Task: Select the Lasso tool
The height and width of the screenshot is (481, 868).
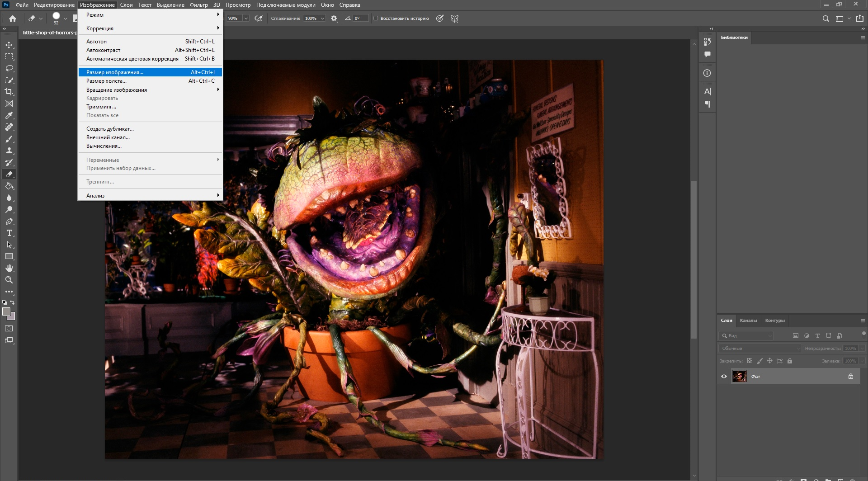Action: click(x=9, y=69)
